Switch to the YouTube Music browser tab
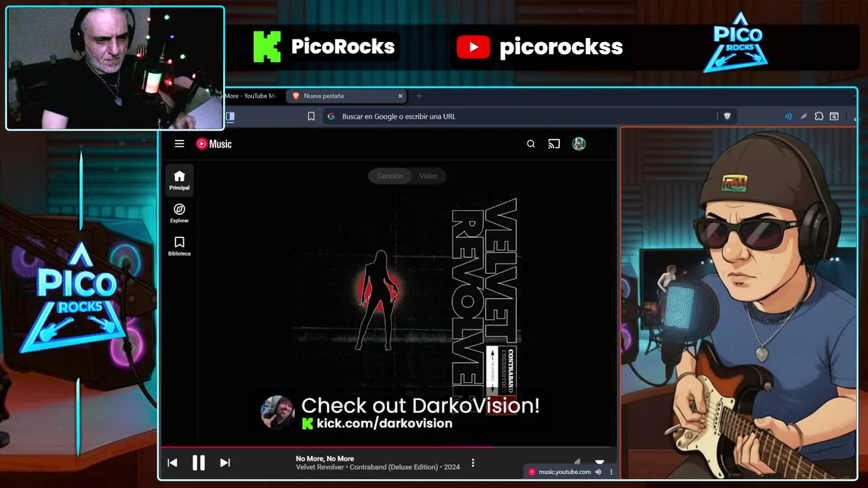This screenshot has height=488, width=868. pyautogui.click(x=251, y=96)
